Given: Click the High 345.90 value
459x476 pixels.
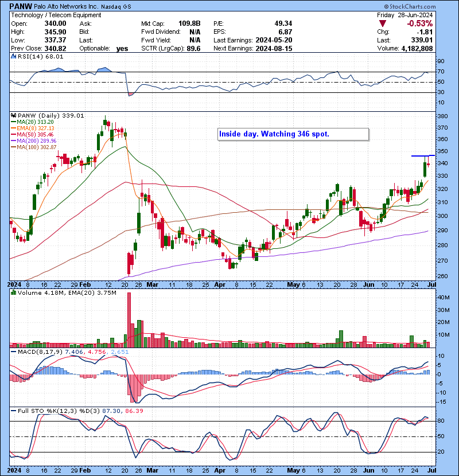Looking at the screenshot, I should [55, 32].
